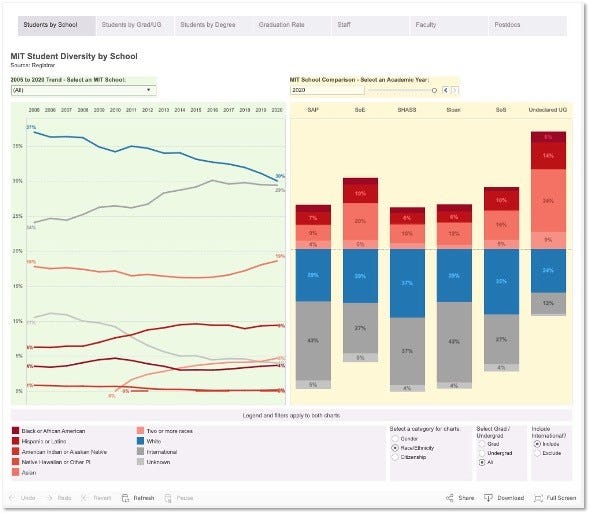Click the Redo arrow icon
The image size is (591, 515).
tap(49, 498)
